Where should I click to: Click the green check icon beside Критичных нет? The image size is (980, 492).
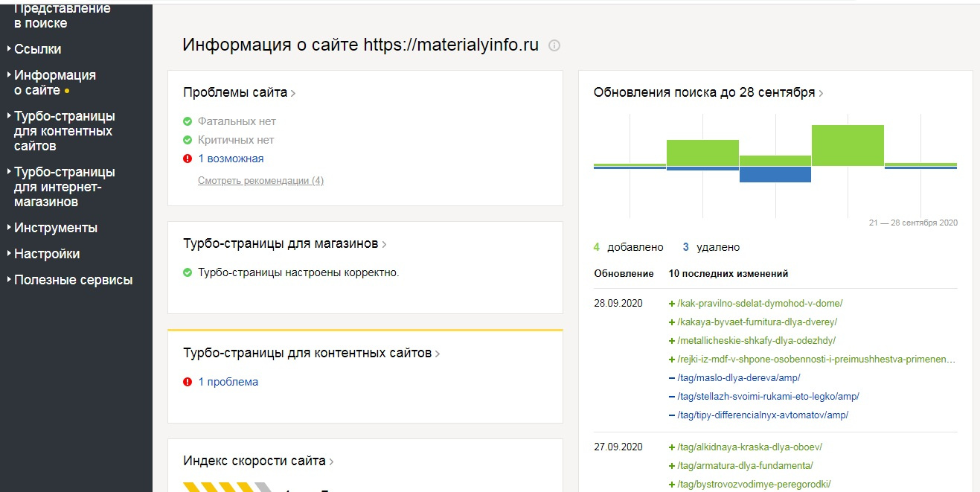click(x=188, y=140)
